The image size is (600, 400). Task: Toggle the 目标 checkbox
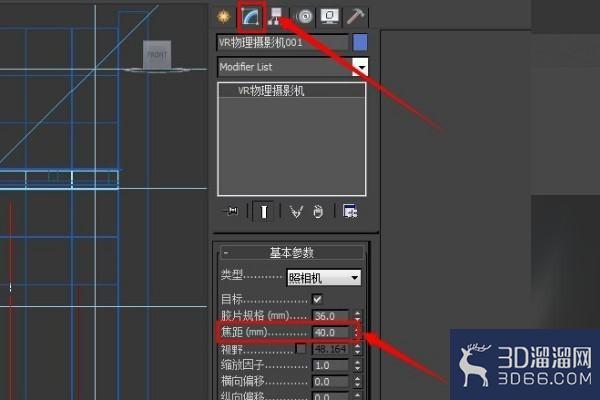(x=317, y=299)
